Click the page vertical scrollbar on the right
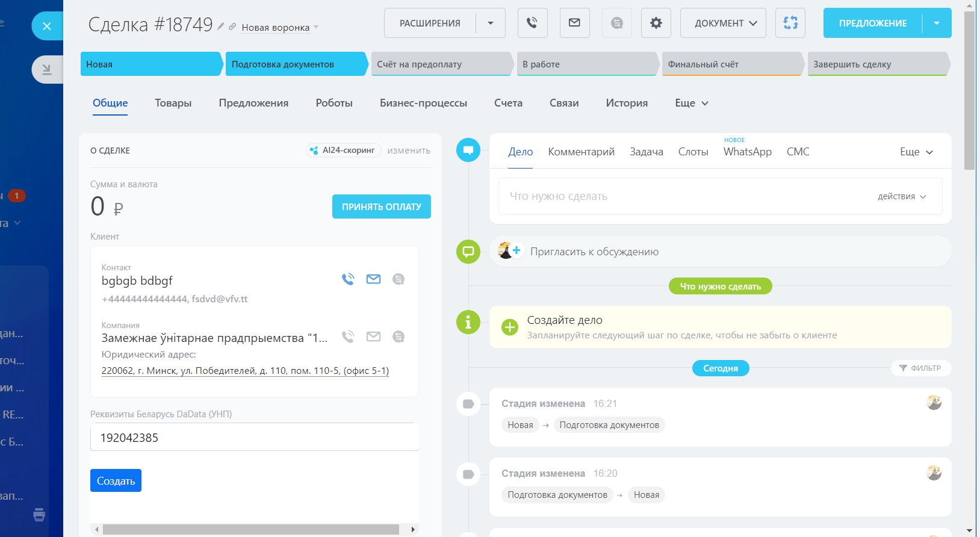980x537 pixels. point(969,90)
